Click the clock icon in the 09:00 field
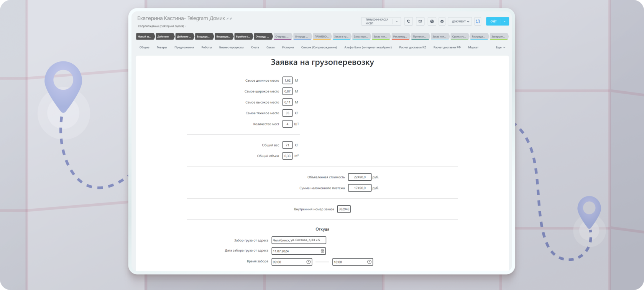The image size is (644, 290). point(308,262)
